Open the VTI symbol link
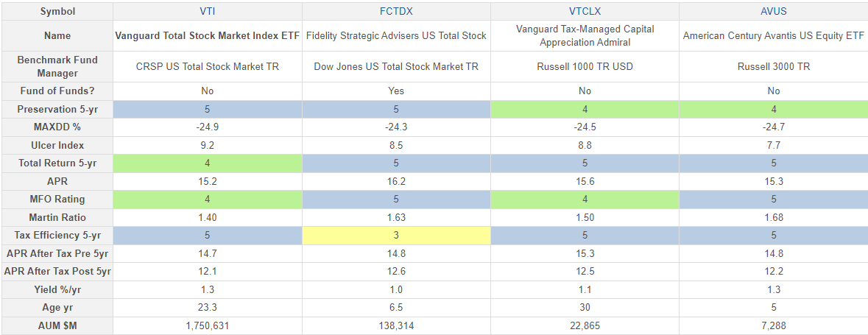Viewport: 868px width, 335px height. [208, 12]
